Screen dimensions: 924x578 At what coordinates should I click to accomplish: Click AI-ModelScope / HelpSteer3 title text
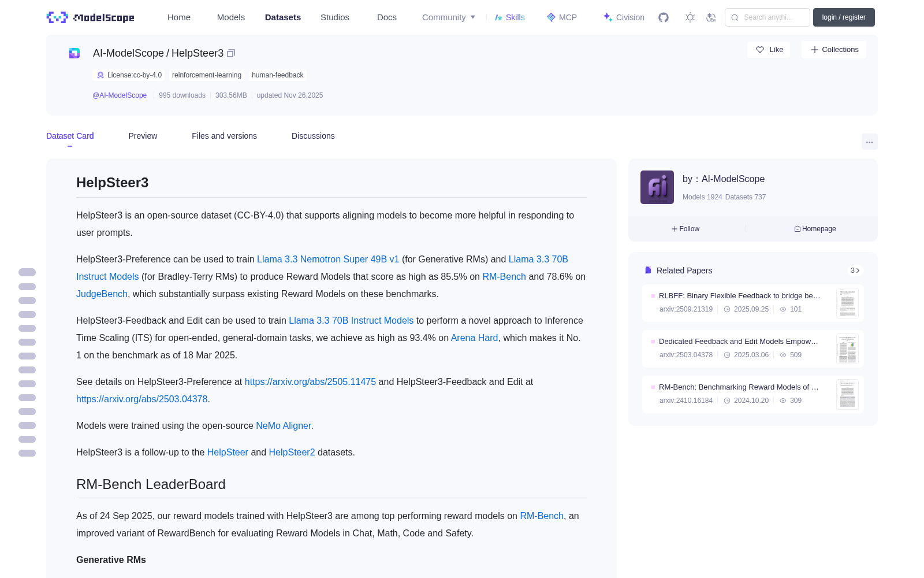(158, 53)
